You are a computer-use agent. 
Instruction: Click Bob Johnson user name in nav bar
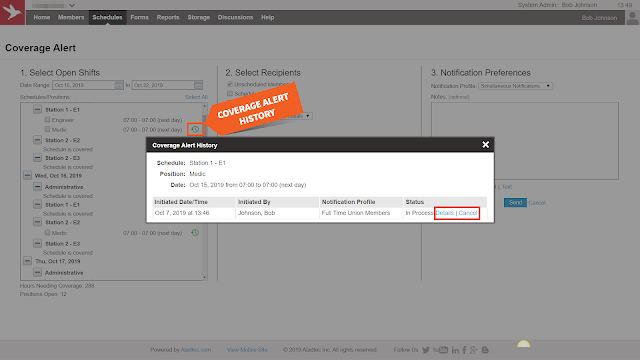[599, 18]
